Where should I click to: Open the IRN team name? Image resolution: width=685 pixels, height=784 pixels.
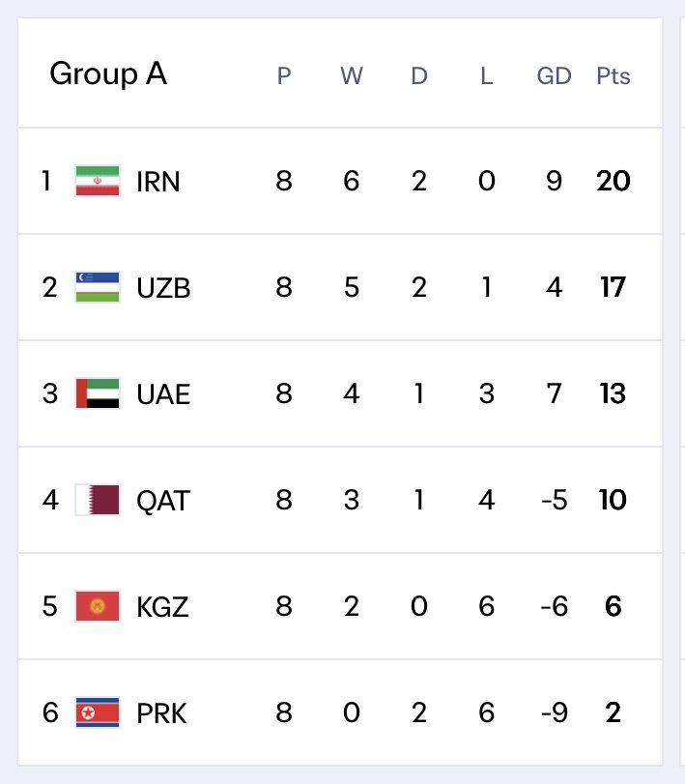157,182
